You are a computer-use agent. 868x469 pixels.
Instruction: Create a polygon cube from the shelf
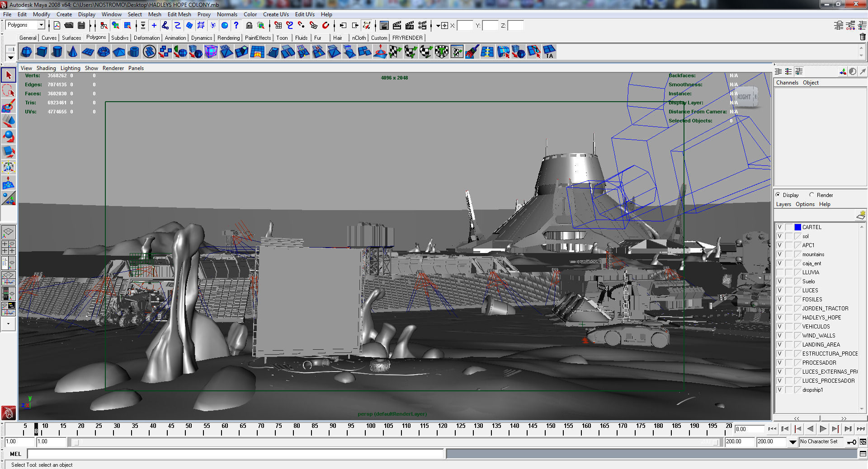point(42,52)
